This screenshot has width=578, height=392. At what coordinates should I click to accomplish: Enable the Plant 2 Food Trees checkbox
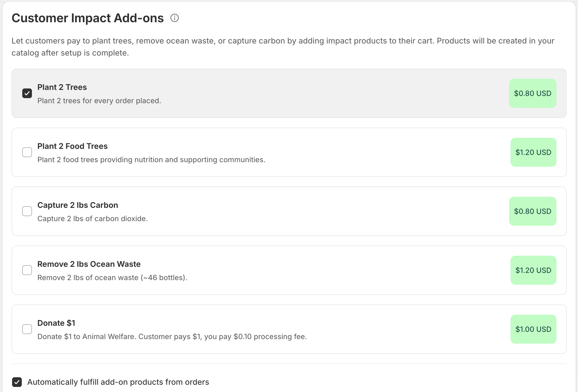point(27,152)
